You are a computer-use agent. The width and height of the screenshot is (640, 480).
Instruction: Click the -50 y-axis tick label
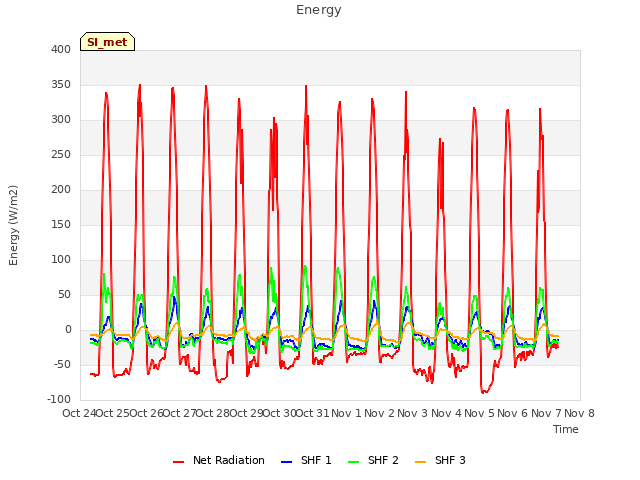62,364
